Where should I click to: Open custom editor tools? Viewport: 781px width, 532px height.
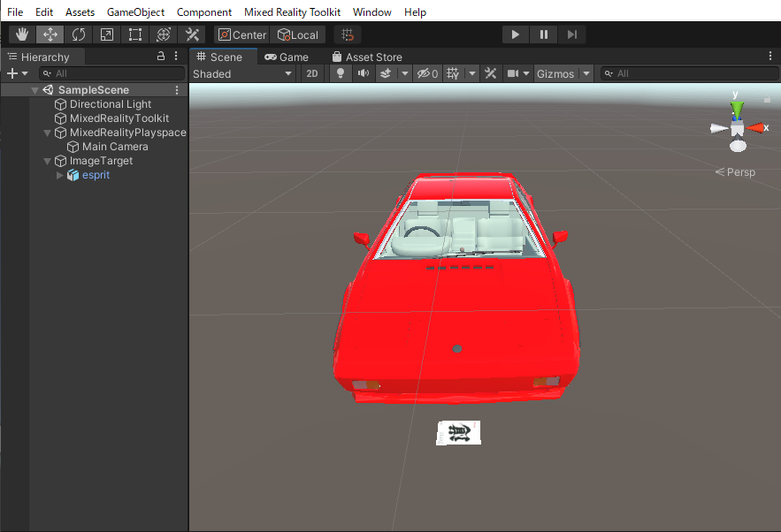192,34
